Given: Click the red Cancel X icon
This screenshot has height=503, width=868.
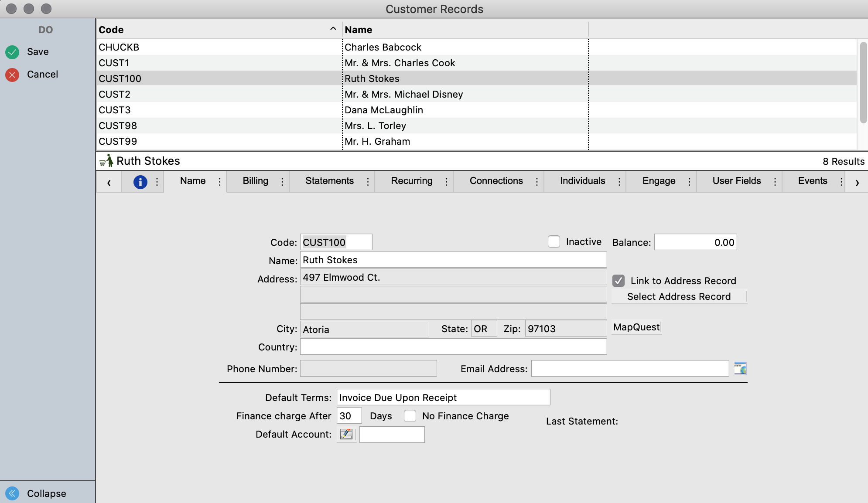Looking at the screenshot, I should [x=12, y=75].
